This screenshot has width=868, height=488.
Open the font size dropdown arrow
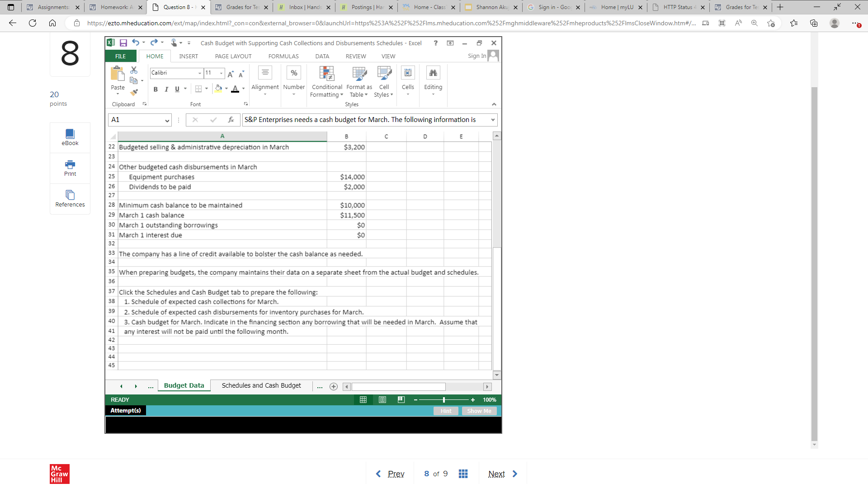tap(221, 73)
